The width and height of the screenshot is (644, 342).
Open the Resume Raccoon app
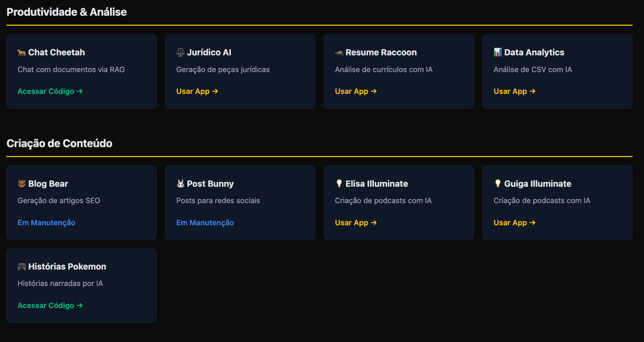[356, 91]
